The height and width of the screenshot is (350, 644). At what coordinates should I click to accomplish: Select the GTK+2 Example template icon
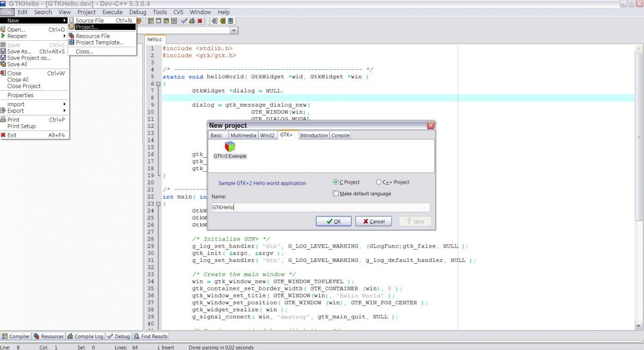[230, 150]
